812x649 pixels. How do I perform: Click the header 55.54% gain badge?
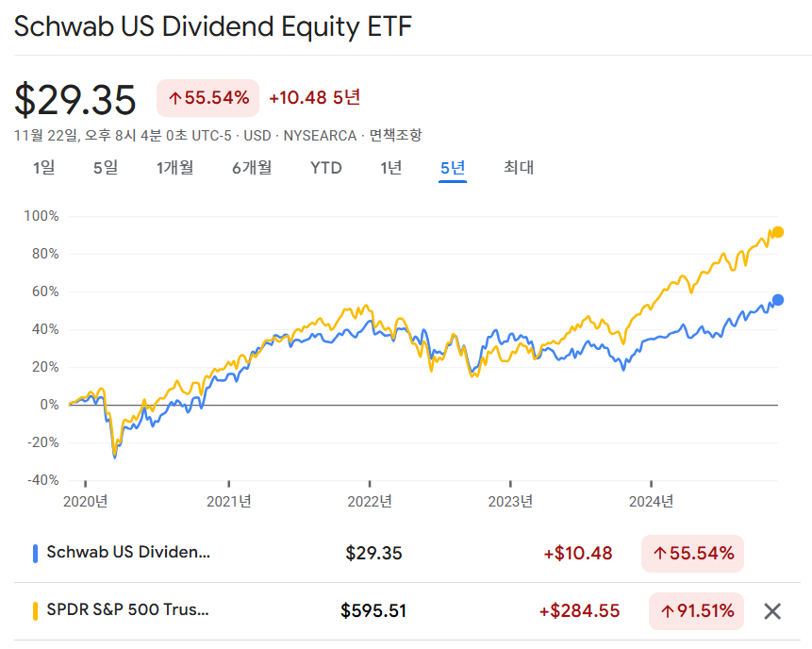pyautogui.click(x=208, y=98)
